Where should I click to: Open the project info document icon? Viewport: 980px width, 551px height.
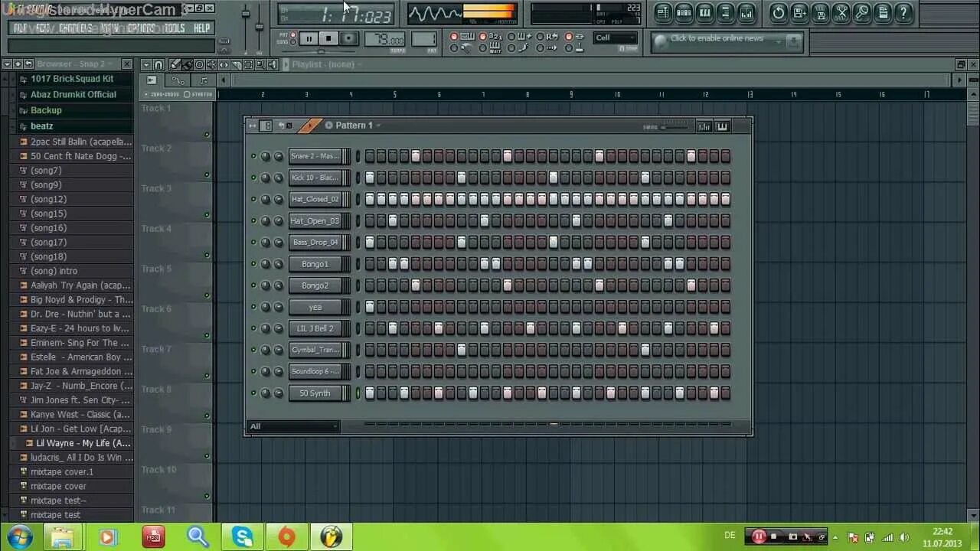pos(882,12)
